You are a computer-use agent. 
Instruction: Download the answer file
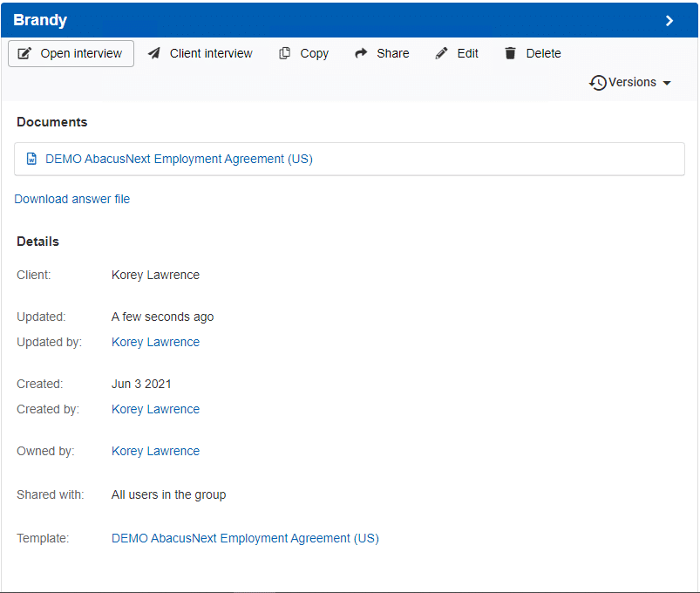71,199
